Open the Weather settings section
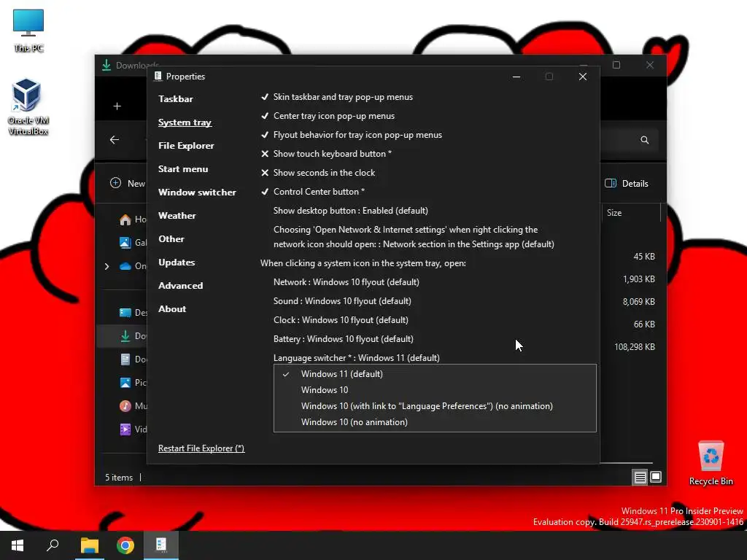 [177, 216]
